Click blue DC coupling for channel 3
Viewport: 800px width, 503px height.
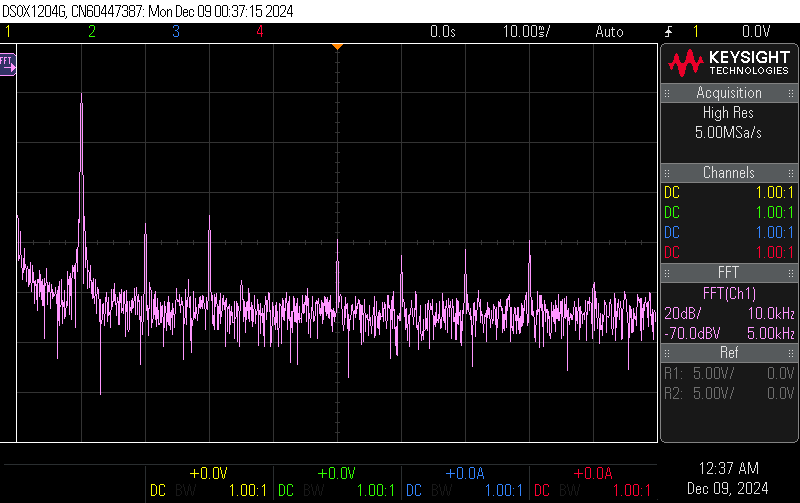pos(672,233)
